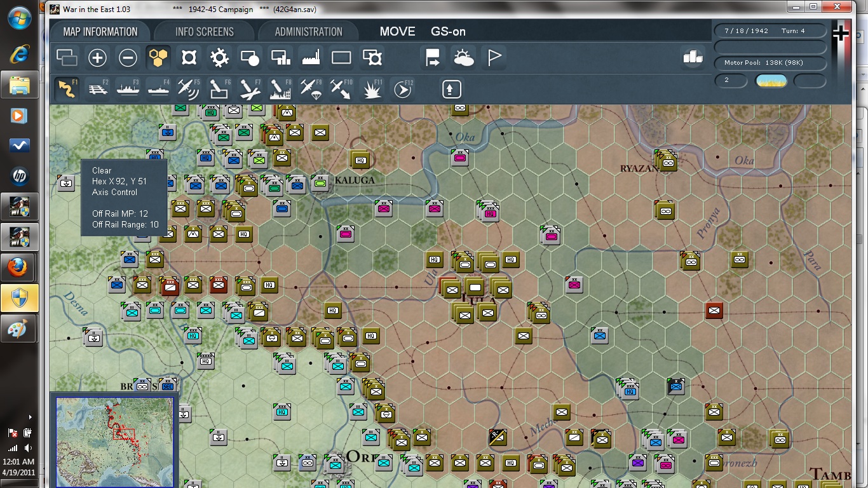
Task: Zoom out the map with minus icon
Action: pos(128,58)
